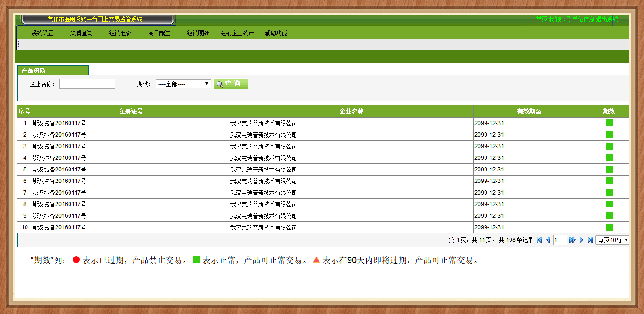
Task: Go to the first page of records
Action: 539,240
